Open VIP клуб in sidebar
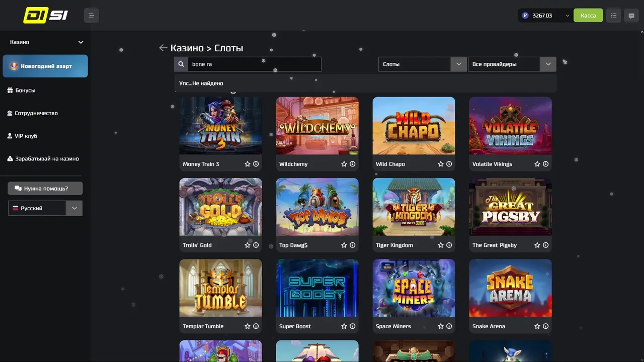 [x=22, y=136]
